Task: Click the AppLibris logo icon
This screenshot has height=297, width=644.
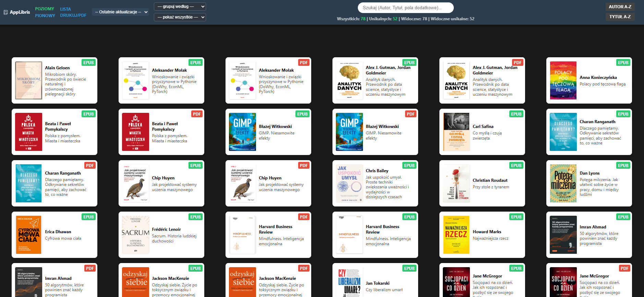Action: (6, 12)
